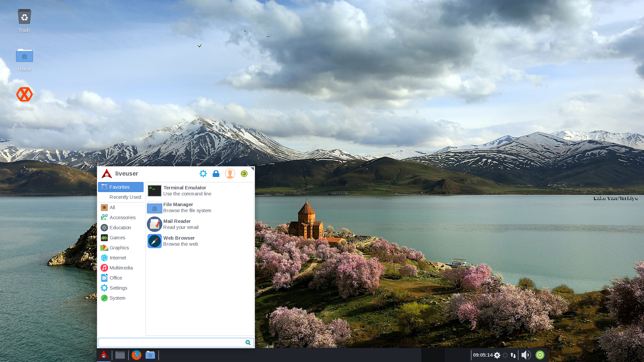Switch user via the avatar icon
Screen dimensions: 644x362
point(230,174)
